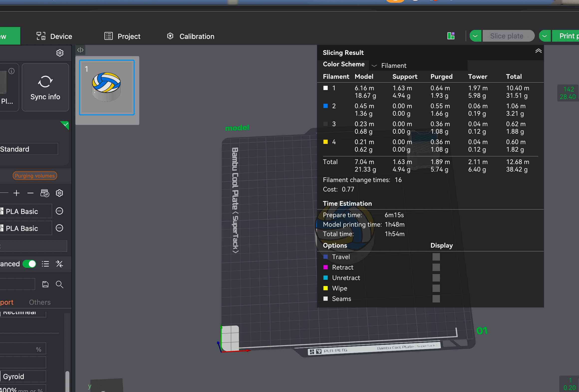This screenshot has width=579, height=392.
Task: Open options for first PLA Basic filament
Action: 59,211
